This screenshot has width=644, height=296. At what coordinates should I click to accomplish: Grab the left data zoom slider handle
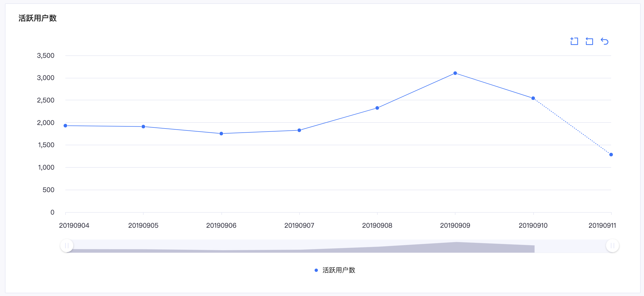tap(67, 246)
